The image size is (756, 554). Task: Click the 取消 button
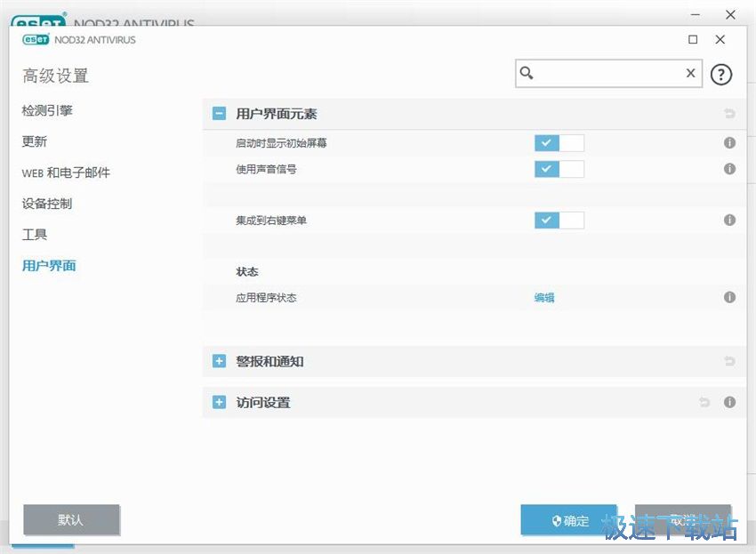coord(683,520)
